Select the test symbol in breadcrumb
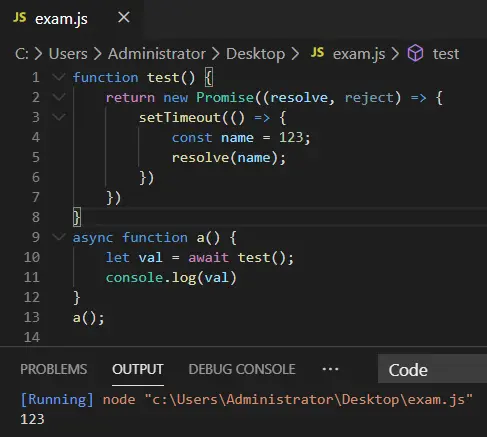The width and height of the screenshot is (487, 437). (446, 54)
